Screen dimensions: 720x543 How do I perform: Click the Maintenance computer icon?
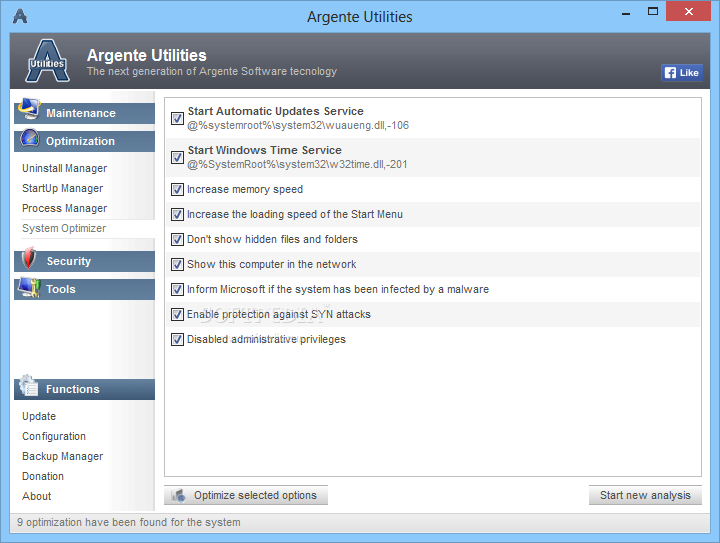coord(29,109)
